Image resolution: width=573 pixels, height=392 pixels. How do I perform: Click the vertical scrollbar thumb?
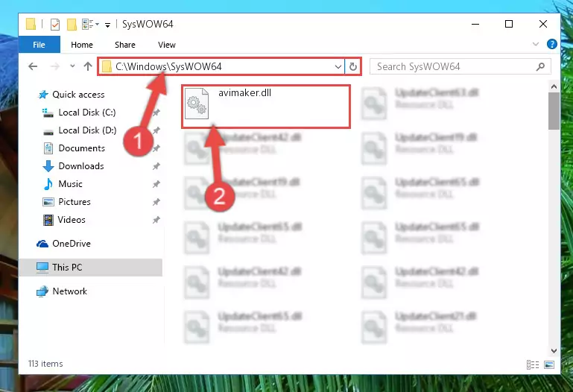[x=554, y=111]
